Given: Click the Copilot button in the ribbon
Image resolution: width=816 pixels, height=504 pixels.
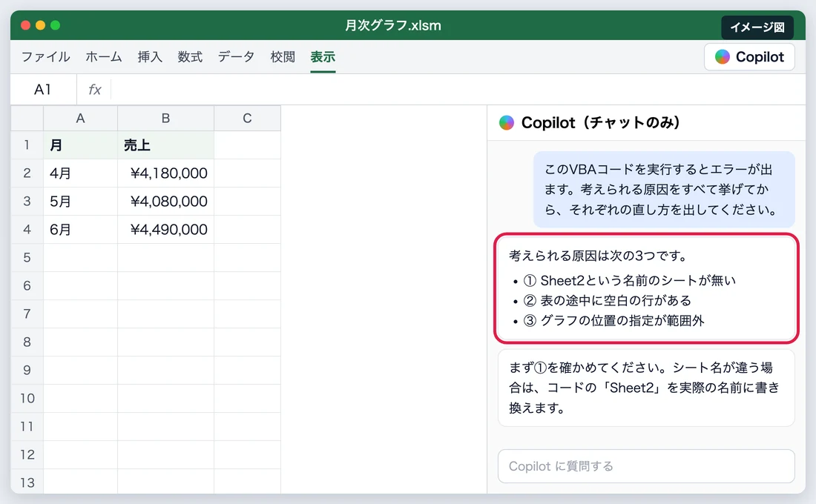Looking at the screenshot, I should point(749,56).
